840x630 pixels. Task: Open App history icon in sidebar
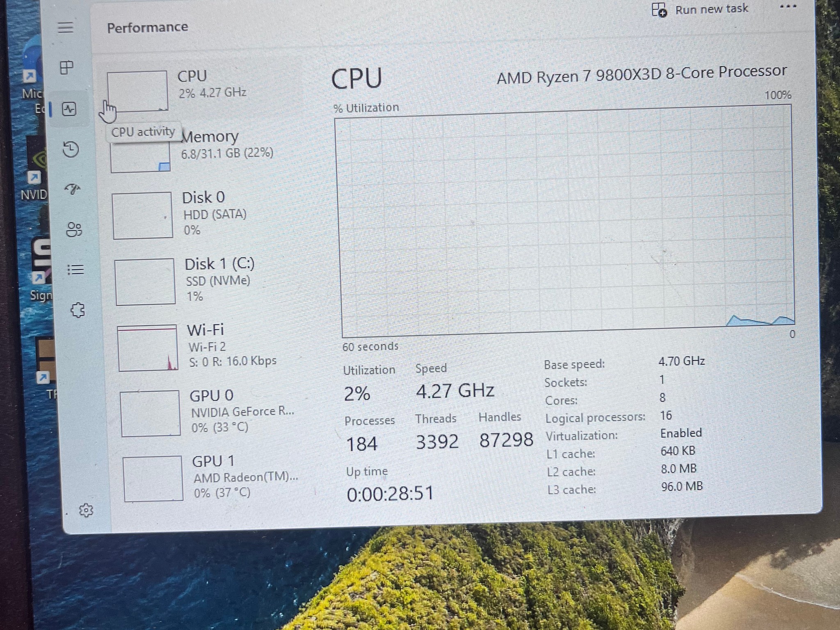click(71, 149)
